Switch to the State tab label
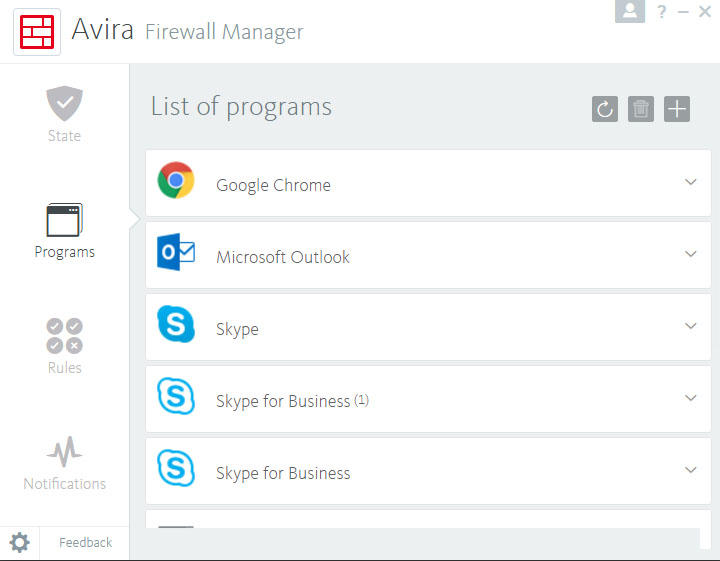The image size is (720, 561). tap(64, 136)
